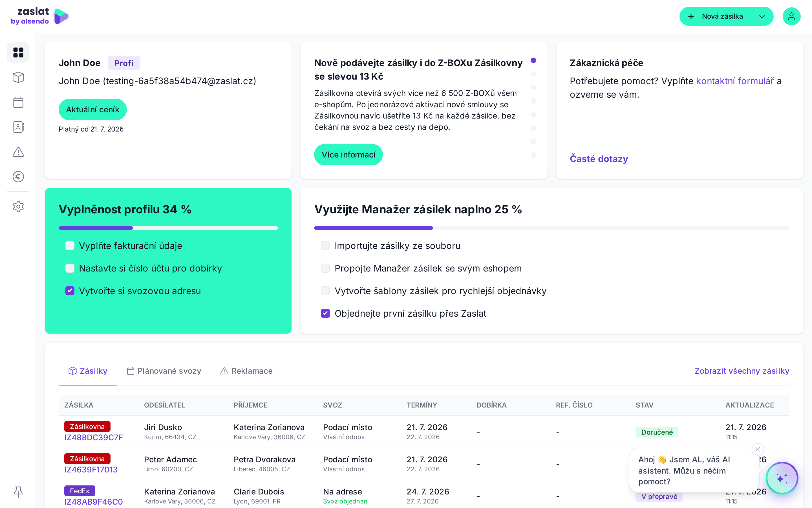
Task: Click the profile completion progress bar
Action: (168, 228)
